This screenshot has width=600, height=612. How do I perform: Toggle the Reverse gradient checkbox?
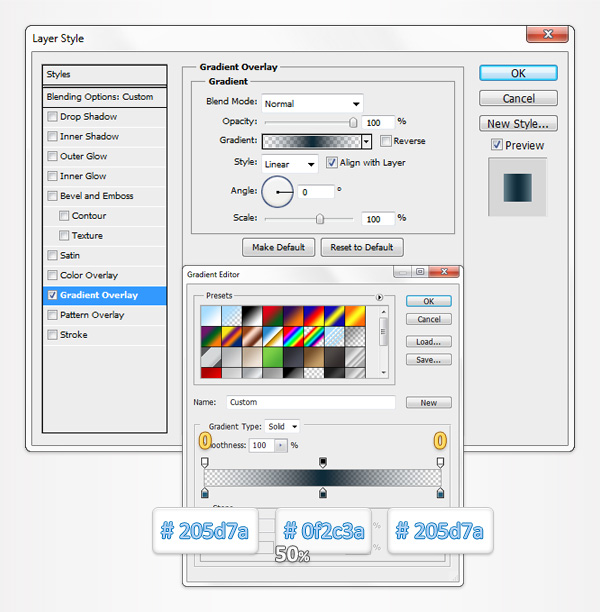coord(386,141)
